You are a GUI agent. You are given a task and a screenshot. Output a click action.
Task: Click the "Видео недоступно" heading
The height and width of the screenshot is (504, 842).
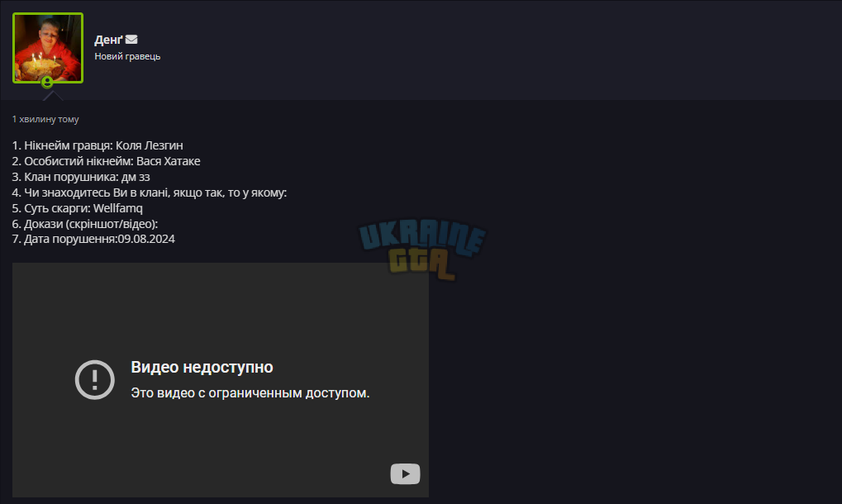(x=202, y=367)
